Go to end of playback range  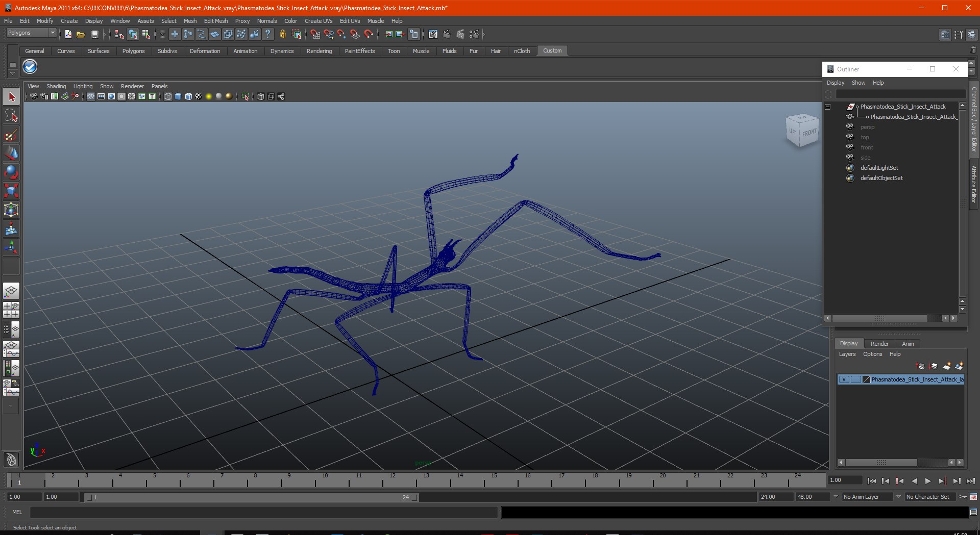970,481
